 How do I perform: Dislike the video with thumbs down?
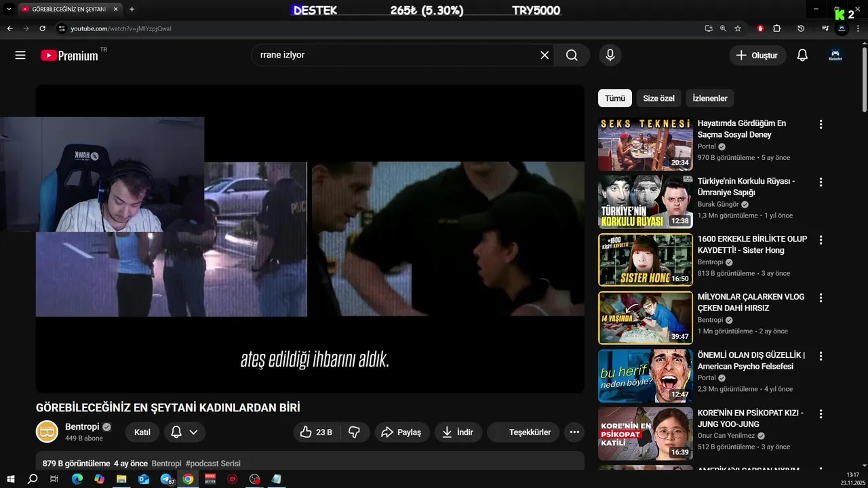pos(354,432)
